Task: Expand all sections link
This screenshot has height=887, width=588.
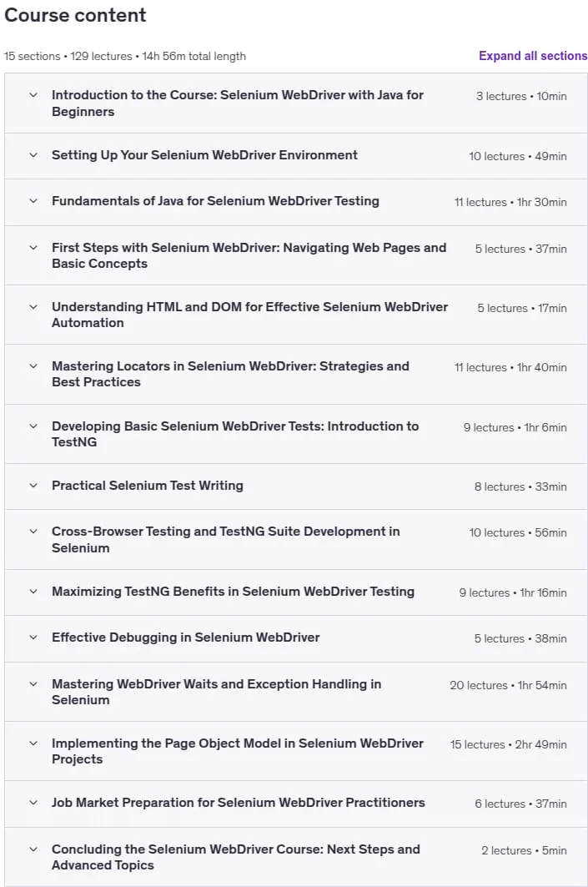Action: click(x=533, y=55)
